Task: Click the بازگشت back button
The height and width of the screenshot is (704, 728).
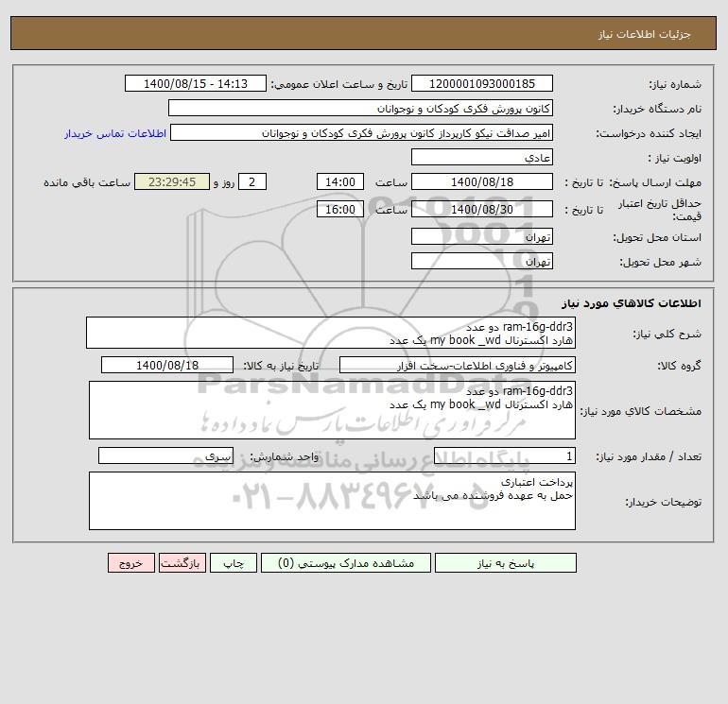Action: click(182, 563)
